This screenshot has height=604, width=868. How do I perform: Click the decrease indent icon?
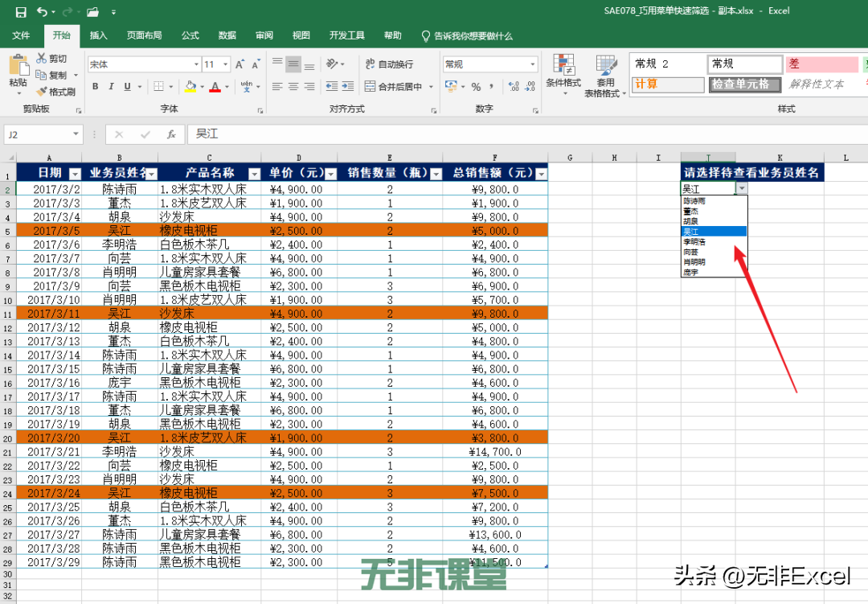coord(332,86)
